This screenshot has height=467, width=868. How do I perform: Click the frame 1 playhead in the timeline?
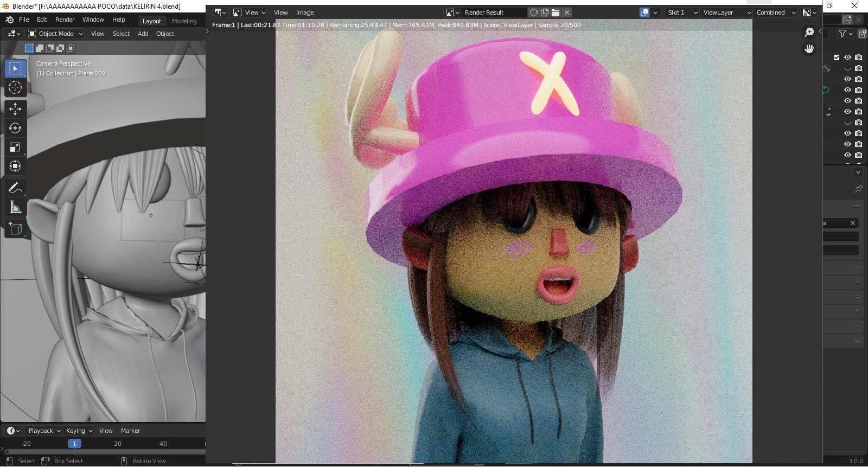(74, 444)
